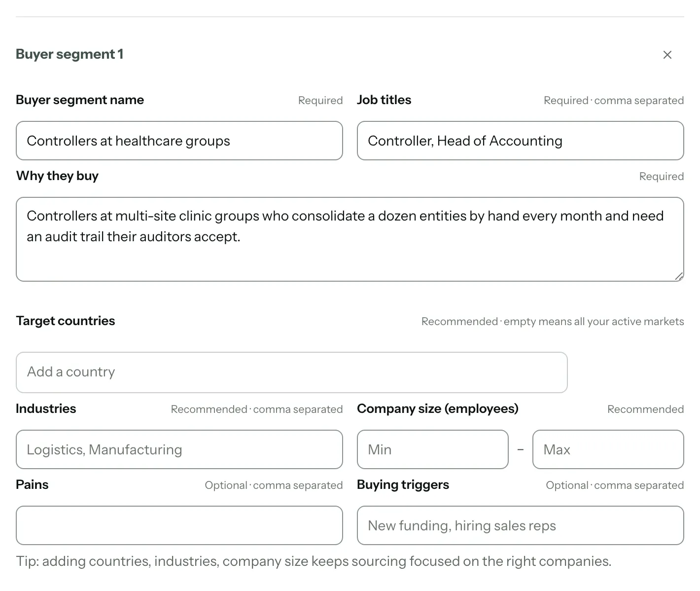Grab the text area resize handle

pyautogui.click(x=679, y=276)
